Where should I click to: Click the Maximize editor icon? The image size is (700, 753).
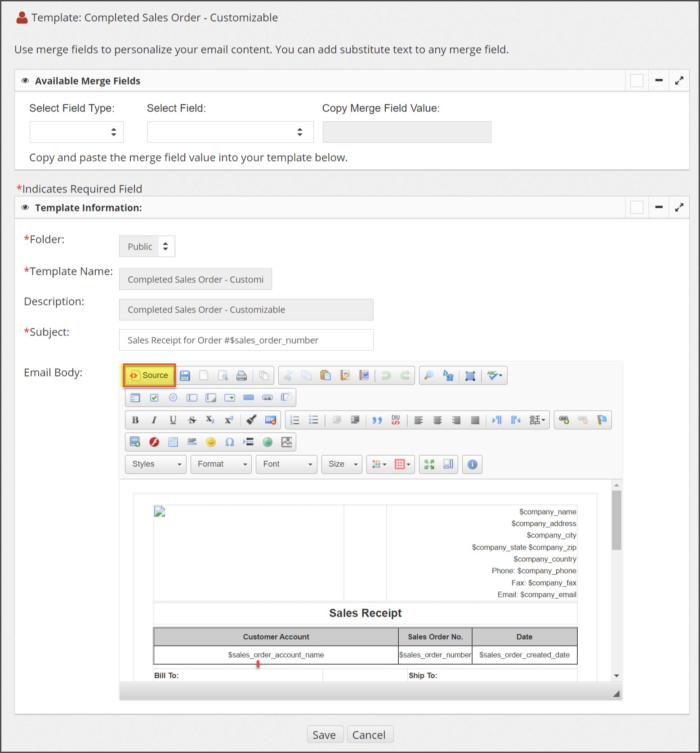(x=429, y=464)
